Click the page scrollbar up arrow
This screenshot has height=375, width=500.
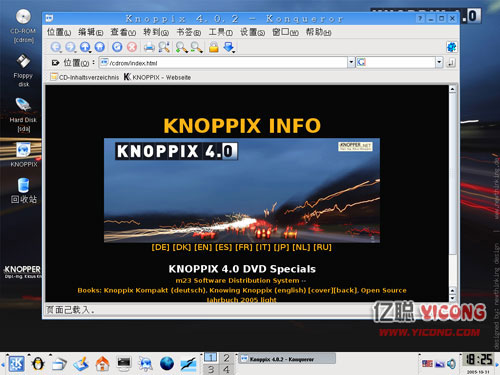(x=452, y=89)
